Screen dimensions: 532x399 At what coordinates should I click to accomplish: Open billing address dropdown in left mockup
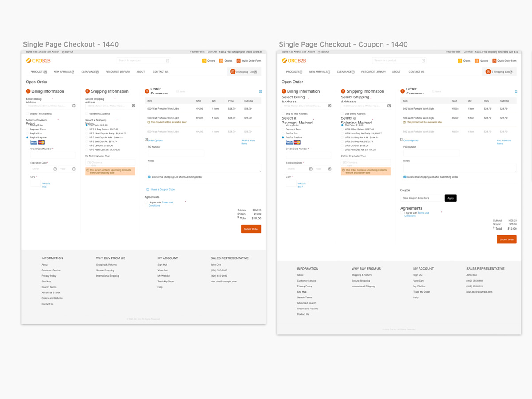coord(74,106)
